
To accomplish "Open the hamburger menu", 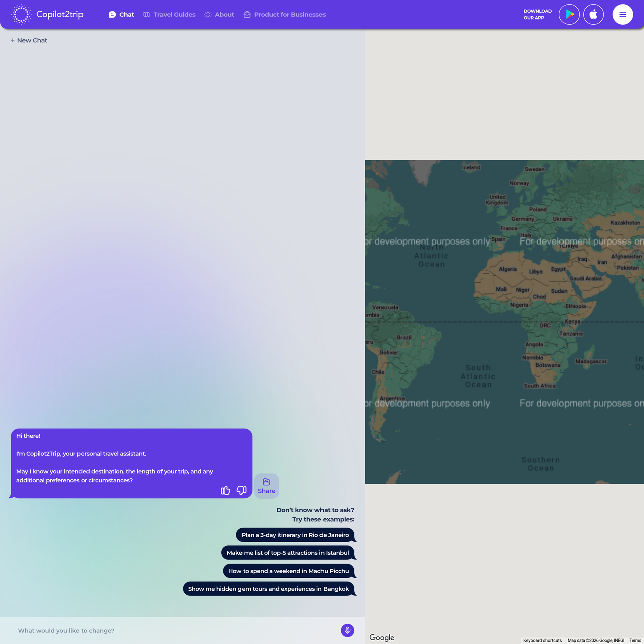I will pos(623,14).
